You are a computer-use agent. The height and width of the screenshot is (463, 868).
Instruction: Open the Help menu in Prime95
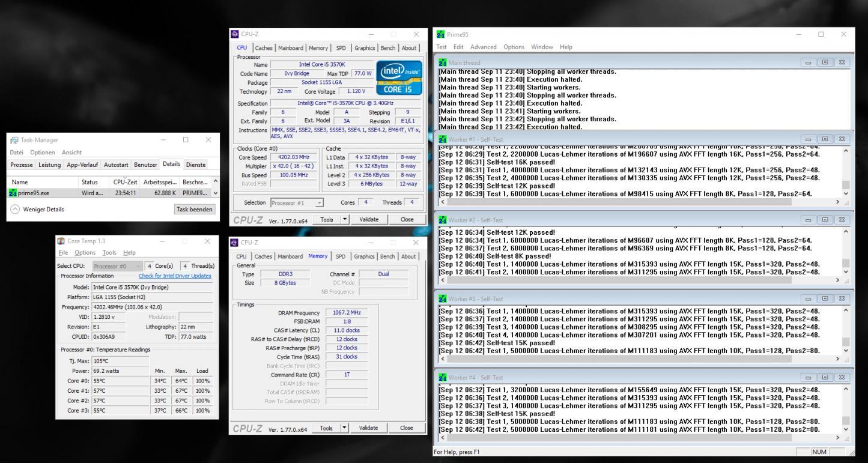[566, 47]
